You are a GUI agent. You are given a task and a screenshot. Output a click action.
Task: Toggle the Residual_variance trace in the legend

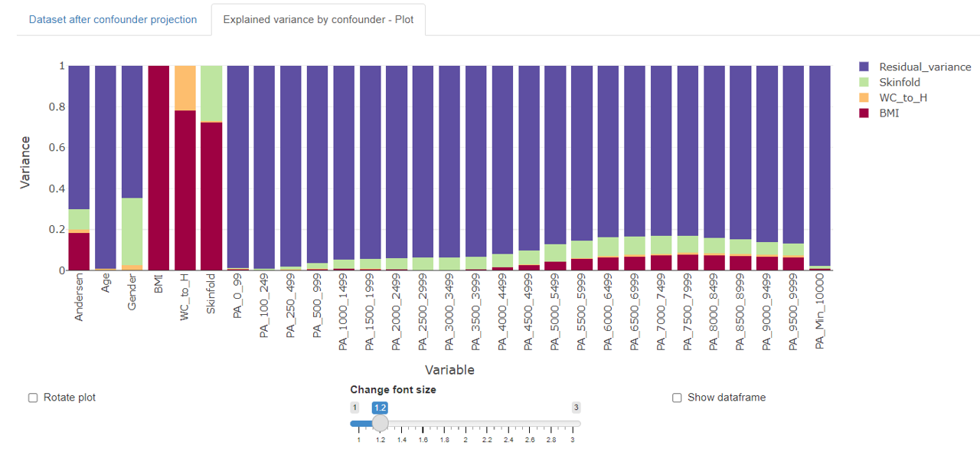[925, 67]
